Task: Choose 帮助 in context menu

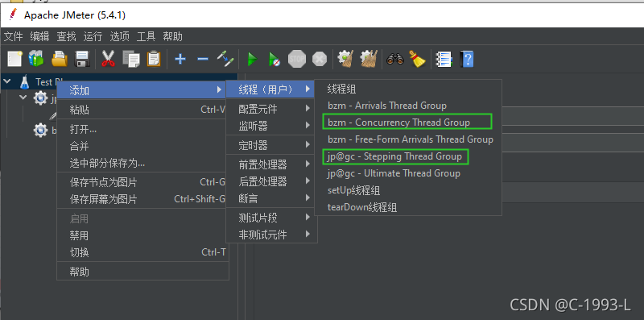Action: coord(142,272)
